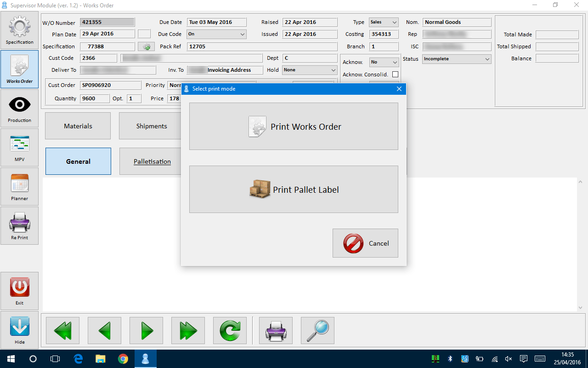Go to the next record arrow
588x368 pixels.
pos(146,330)
